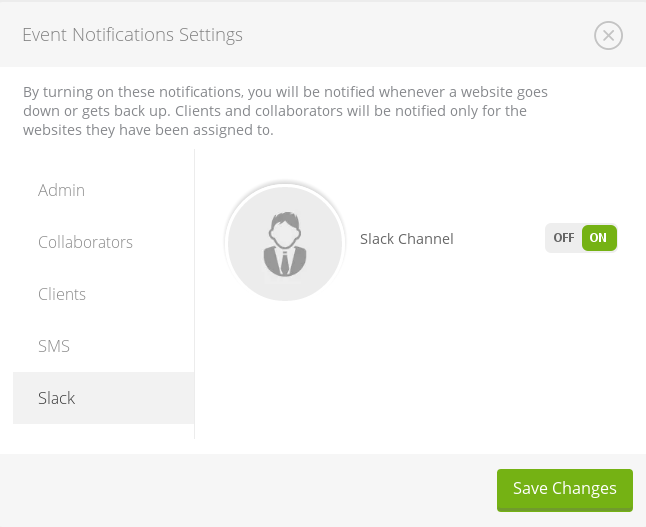Viewport: 646px width, 527px height.
Task: Click the empty footer area beside Save Changes
Action: pyautogui.click(x=250, y=489)
